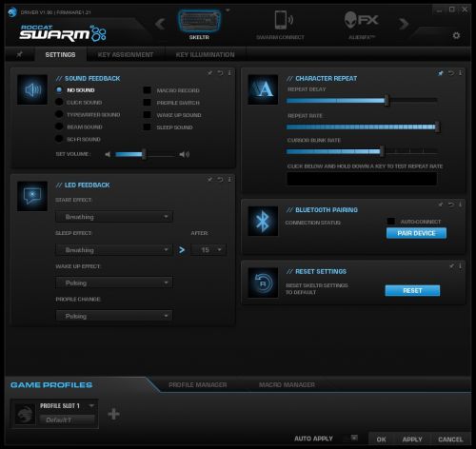Select the Click Sound radio option

(x=59, y=102)
